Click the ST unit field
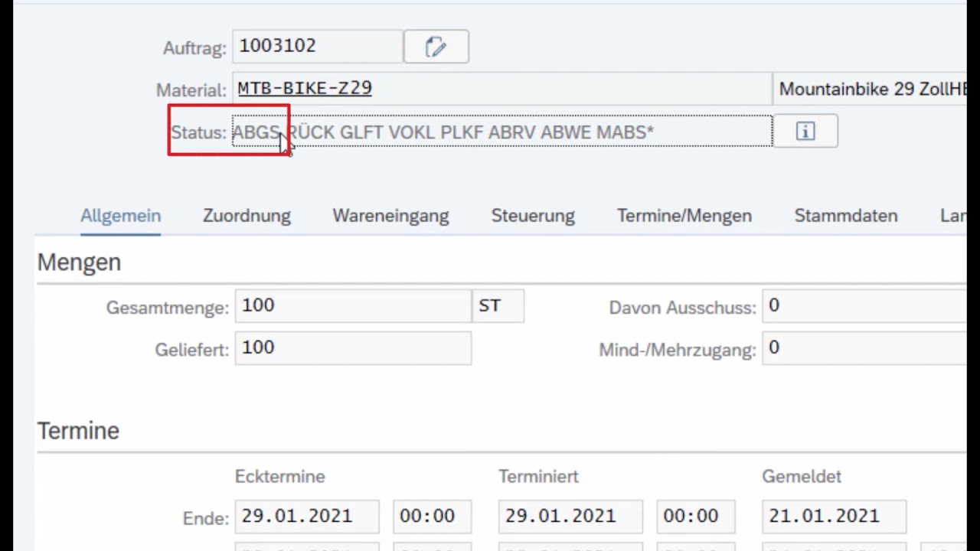Screen dimensions: 980x551 coord(498,306)
